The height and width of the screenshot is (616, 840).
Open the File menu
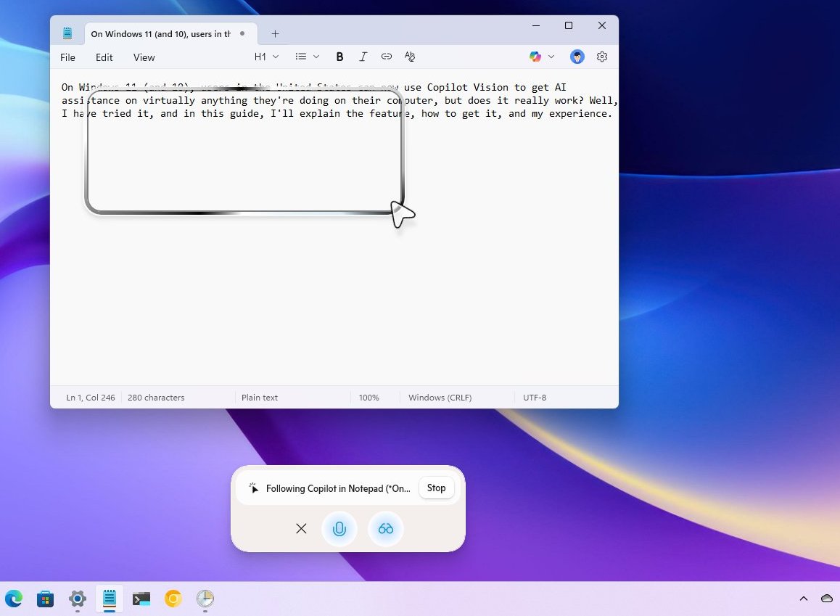pos(67,57)
